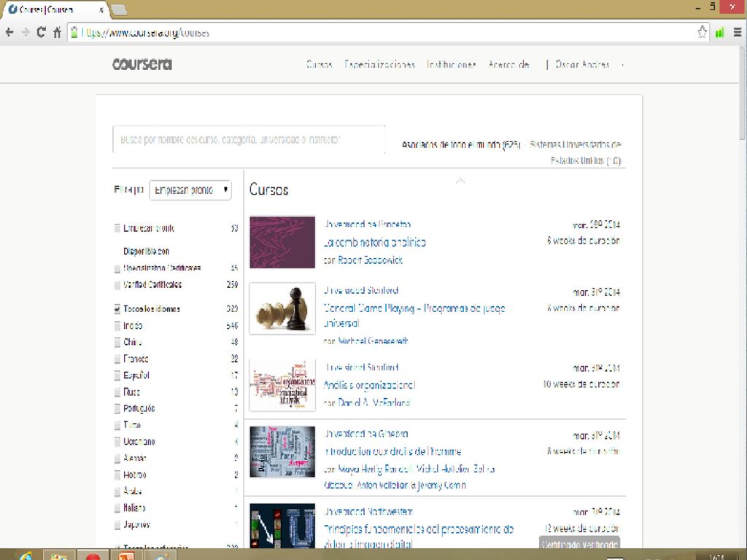Open the La combinatoria analítica course thumbnail

coord(282,242)
